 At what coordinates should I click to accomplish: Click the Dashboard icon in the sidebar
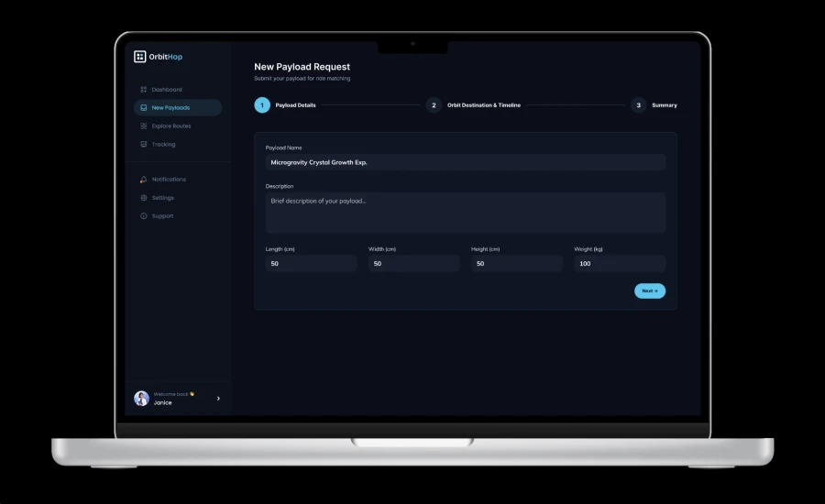coord(144,90)
